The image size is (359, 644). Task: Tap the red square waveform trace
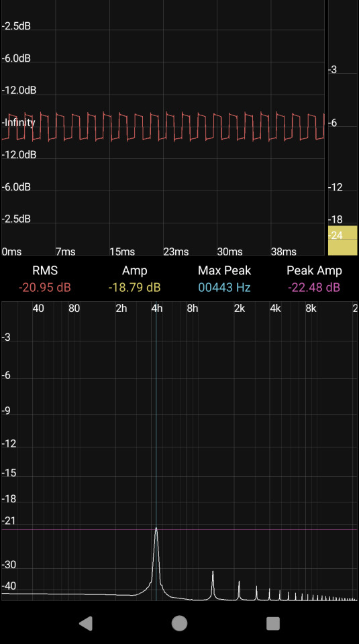pyautogui.click(x=163, y=127)
